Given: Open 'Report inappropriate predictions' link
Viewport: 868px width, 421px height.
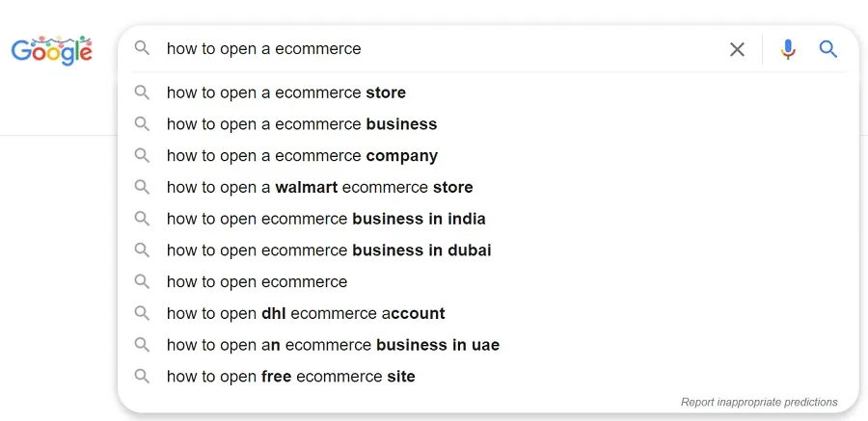Looking at the screenshot, I should pyautogui.click(x=759, y=402).
